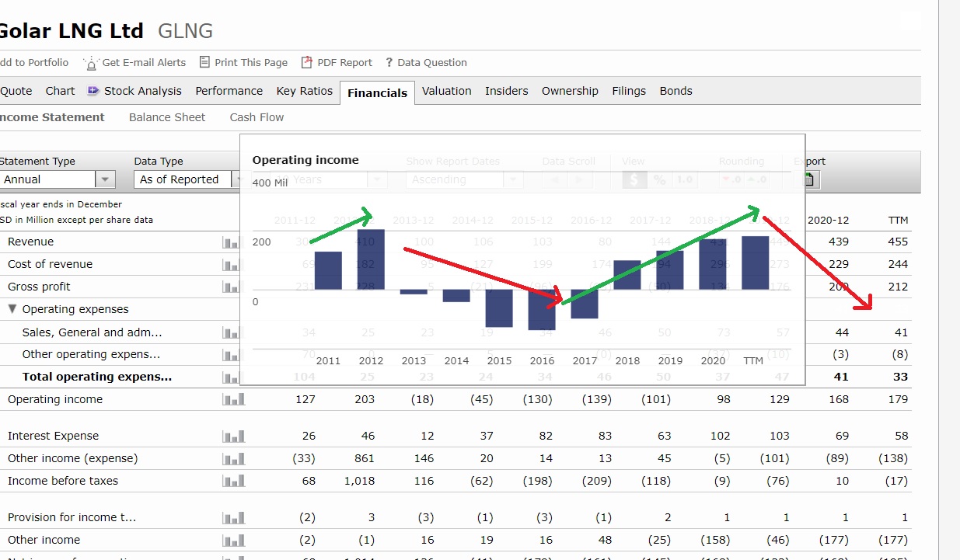Click the Income before taxes row label
Image resolution: width=960 pixels, height=560 pixels.
[63, 481]
